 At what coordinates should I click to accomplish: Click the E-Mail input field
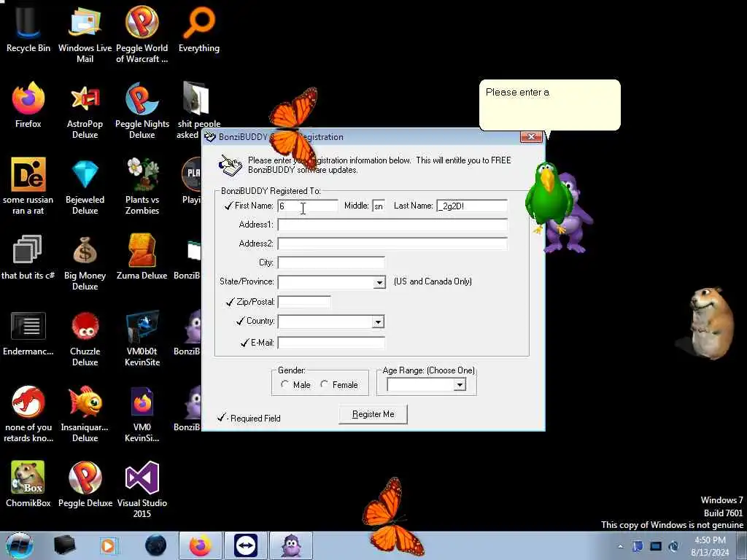point(331,343)
